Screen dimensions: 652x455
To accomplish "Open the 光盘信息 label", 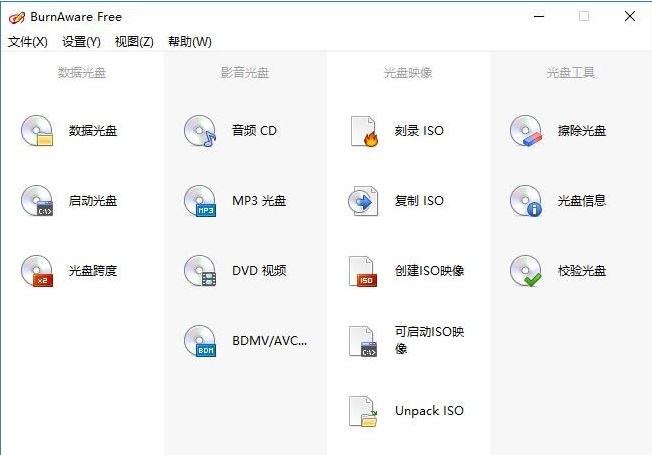I will point(582,201).
